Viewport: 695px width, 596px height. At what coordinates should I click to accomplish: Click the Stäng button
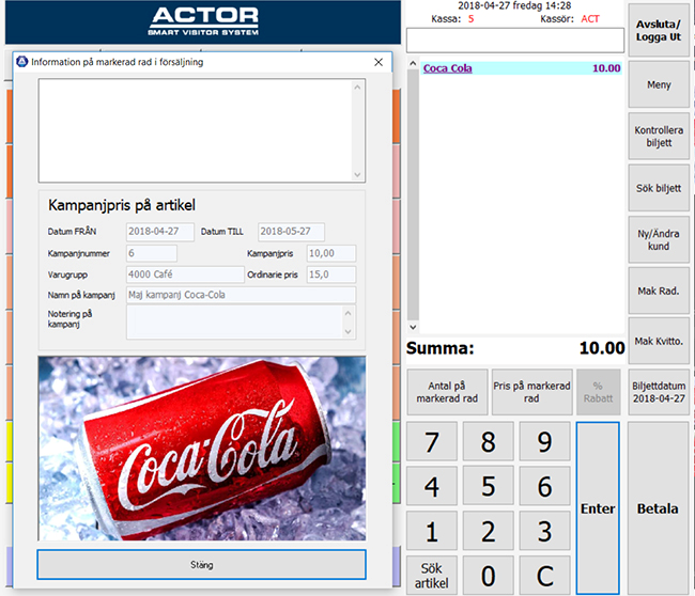[202, 565]
